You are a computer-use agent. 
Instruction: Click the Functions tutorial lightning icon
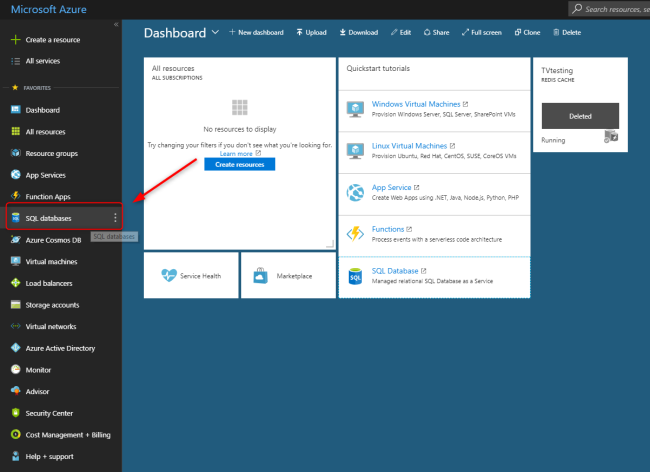click(x=355, y=234)
